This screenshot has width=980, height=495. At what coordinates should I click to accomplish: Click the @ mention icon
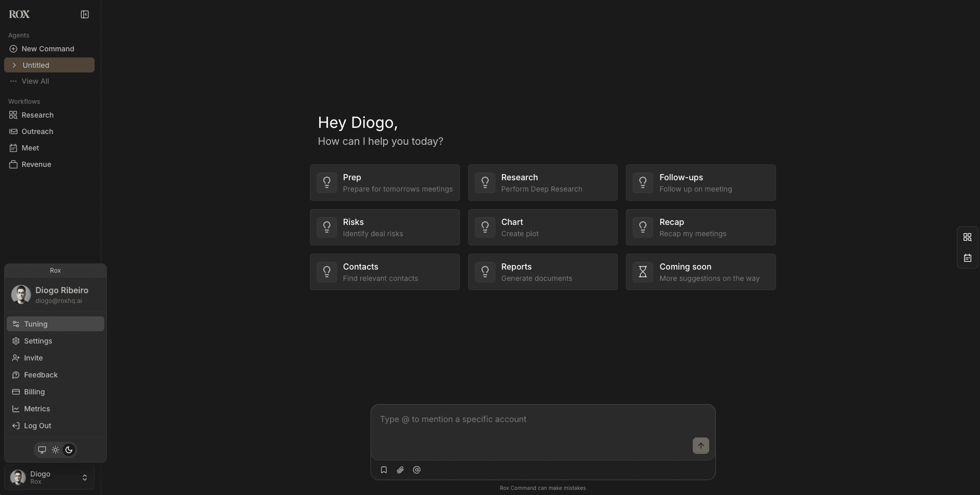(x=417, y=470)
